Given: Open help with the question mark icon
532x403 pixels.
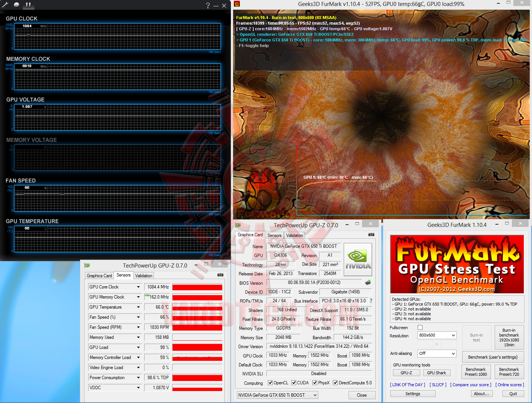Looking at the screenshot, I should 208,5.
